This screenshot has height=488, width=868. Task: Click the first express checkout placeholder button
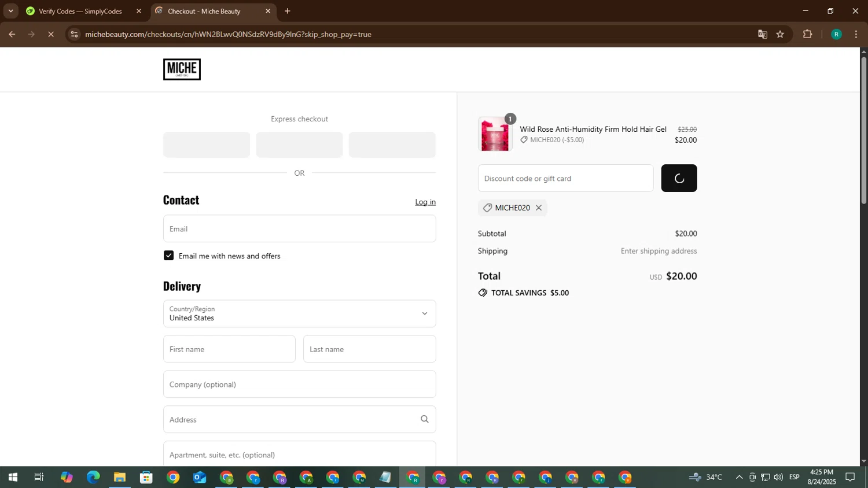(207, 145)
